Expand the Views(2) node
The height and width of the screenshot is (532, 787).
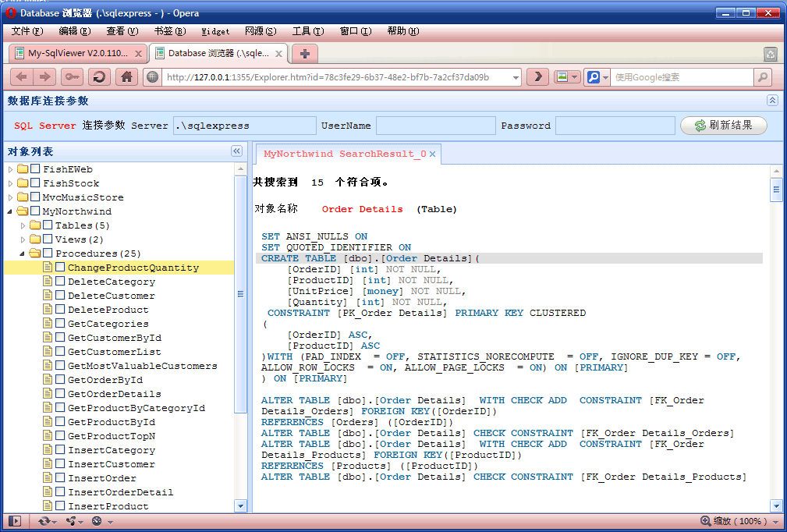(23, 240)
